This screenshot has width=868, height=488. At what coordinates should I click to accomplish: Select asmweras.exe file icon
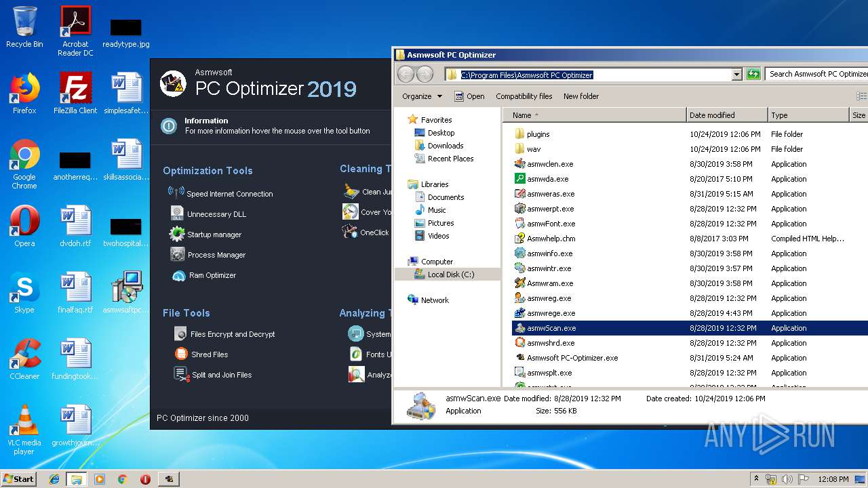point(519,194)
